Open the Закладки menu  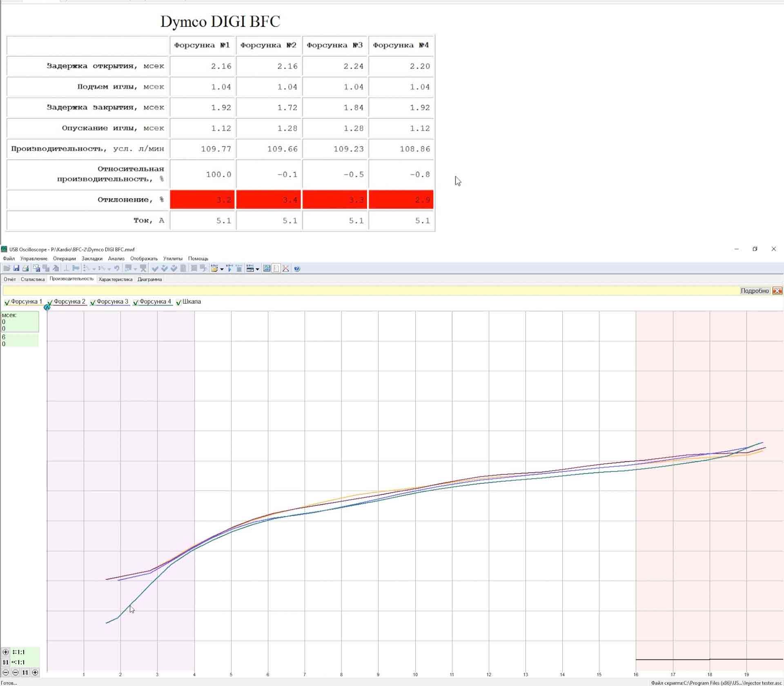coord(92,258)
